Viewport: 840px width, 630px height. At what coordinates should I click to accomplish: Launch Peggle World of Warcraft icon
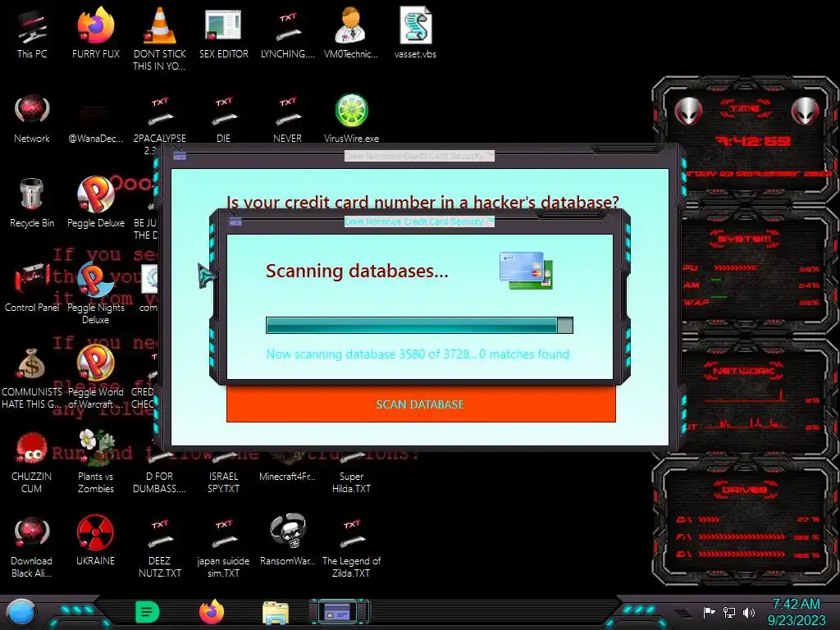click(x=95, y=377)
